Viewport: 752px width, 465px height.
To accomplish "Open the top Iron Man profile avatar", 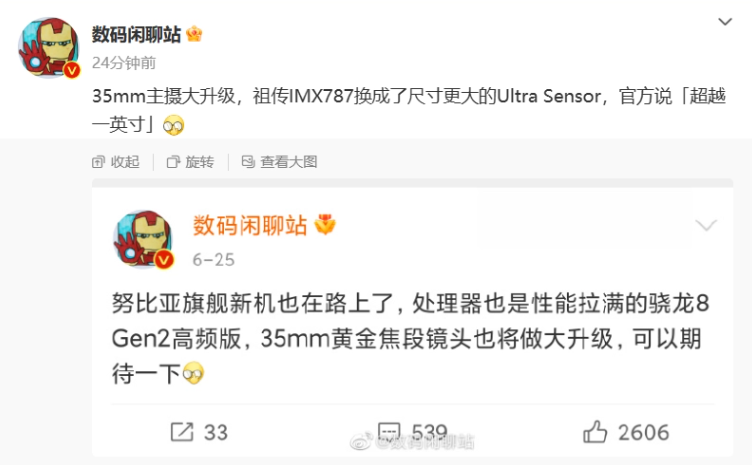I will [x=49, y=47].
